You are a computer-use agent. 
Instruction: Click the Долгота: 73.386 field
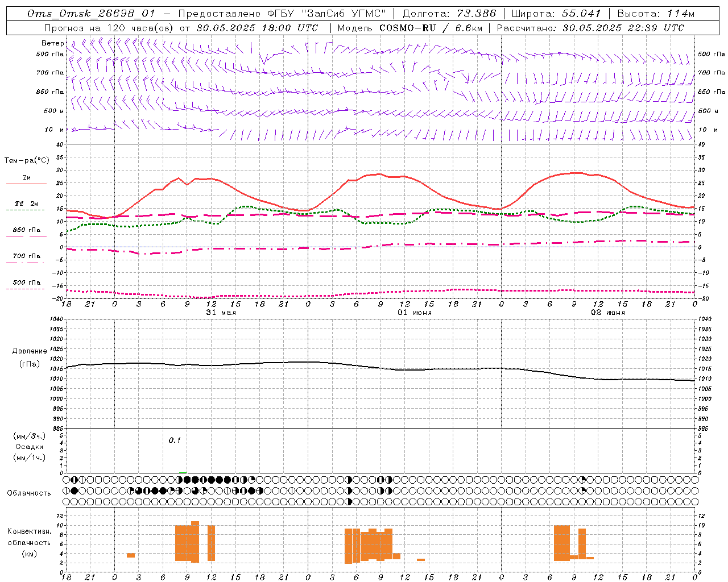click(x=449, y=14)
